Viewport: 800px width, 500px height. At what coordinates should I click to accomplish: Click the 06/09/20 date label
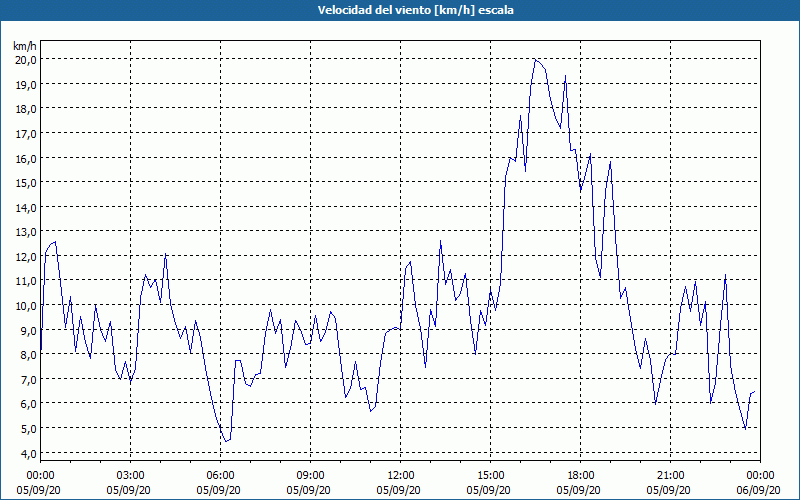[758, 490]
